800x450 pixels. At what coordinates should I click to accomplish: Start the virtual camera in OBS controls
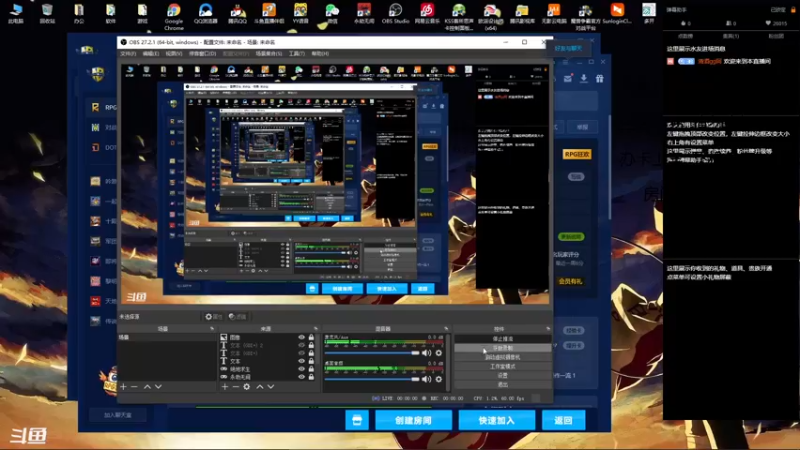pyautogui.click(x=503, y=357)
